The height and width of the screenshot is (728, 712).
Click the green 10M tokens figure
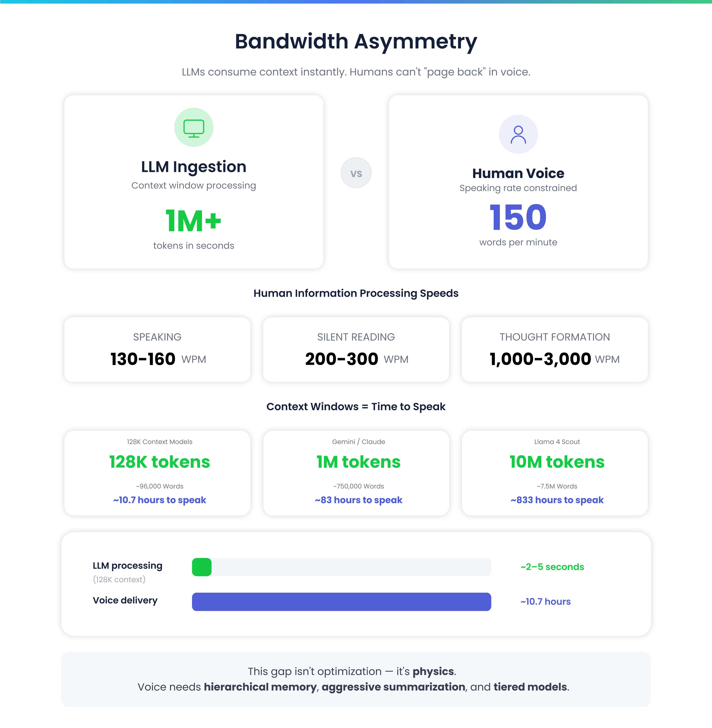pos(557,462)
